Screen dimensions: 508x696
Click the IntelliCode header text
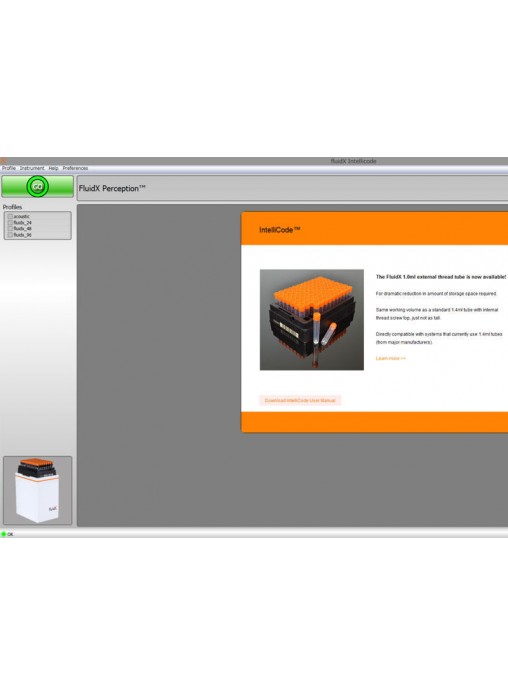click(279, 229)
